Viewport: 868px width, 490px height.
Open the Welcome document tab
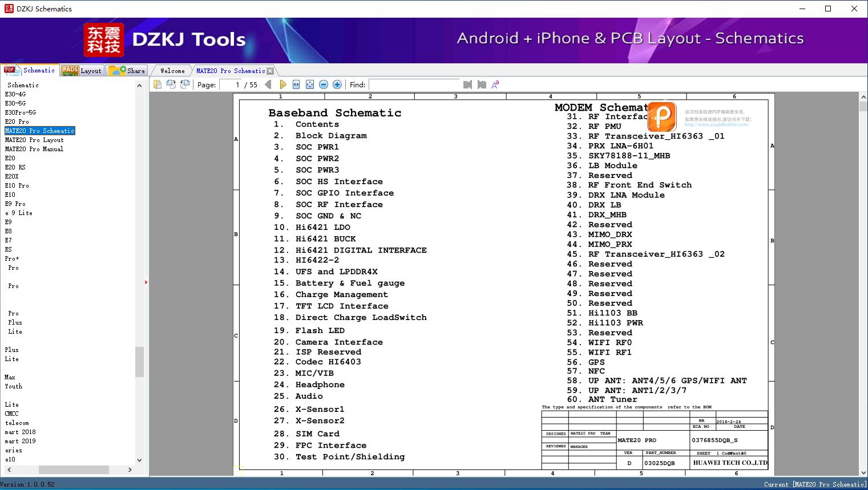tap(172, 71)
